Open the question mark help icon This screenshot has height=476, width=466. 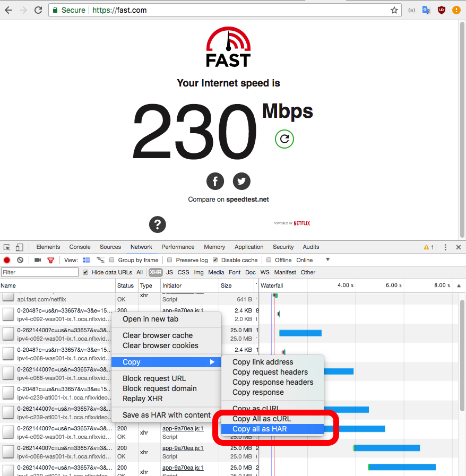[x=157, y=224]
